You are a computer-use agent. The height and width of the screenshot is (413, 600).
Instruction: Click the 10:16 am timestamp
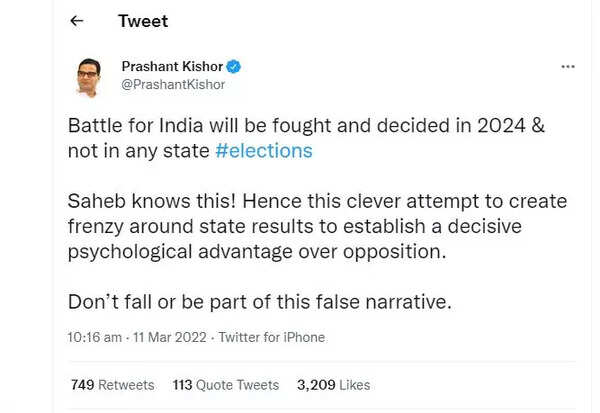tap(95, 337)
